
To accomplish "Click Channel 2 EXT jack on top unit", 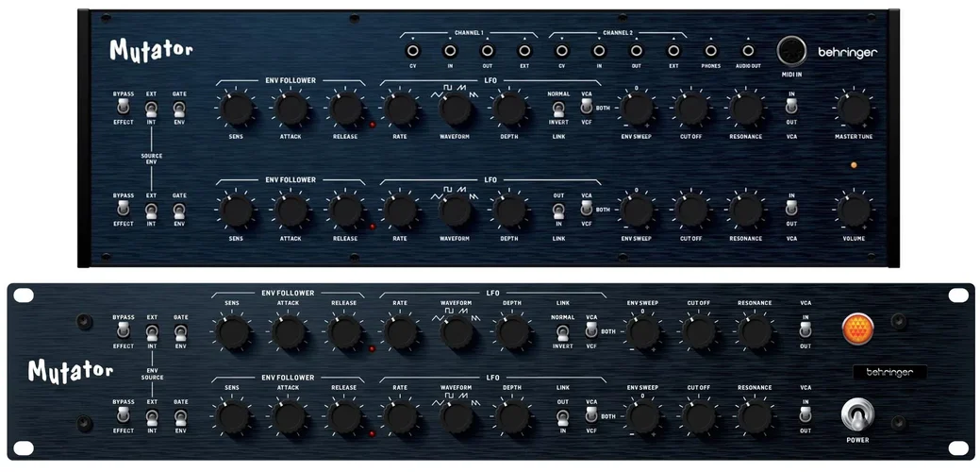I will pyautogui.click(x=673, y=51).
